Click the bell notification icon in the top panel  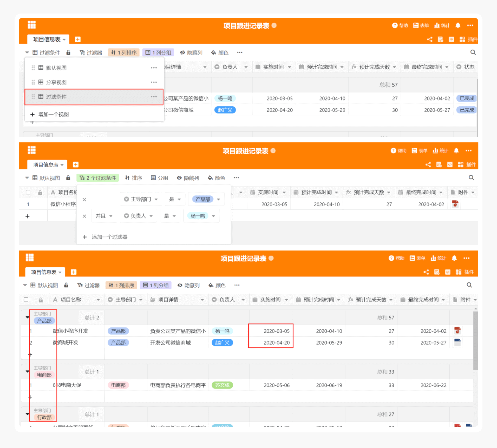tap(458, 25)
